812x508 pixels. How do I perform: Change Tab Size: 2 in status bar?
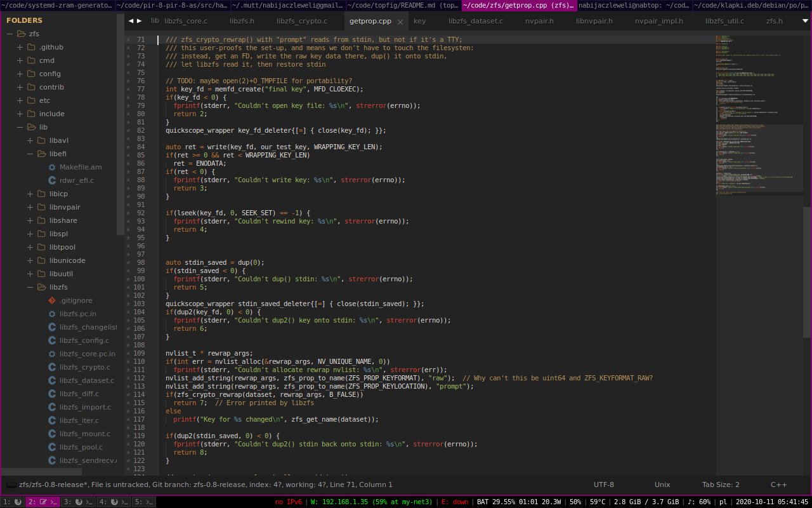coord(720,485)
